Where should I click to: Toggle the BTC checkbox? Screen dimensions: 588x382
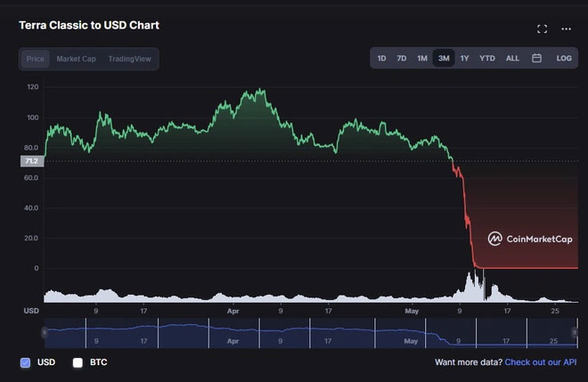78,362
